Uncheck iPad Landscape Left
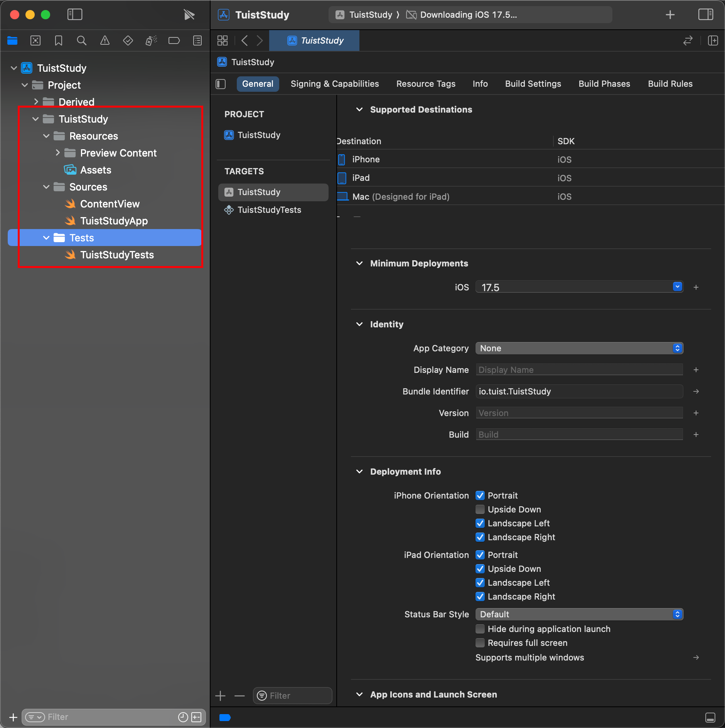725x728 pixels. coord(480,583)
